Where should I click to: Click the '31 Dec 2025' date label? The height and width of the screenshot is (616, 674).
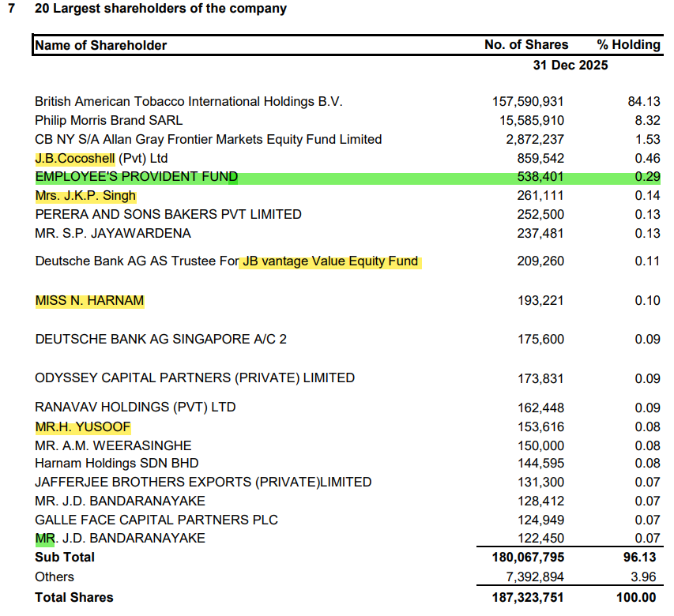(x=570, y=66)
